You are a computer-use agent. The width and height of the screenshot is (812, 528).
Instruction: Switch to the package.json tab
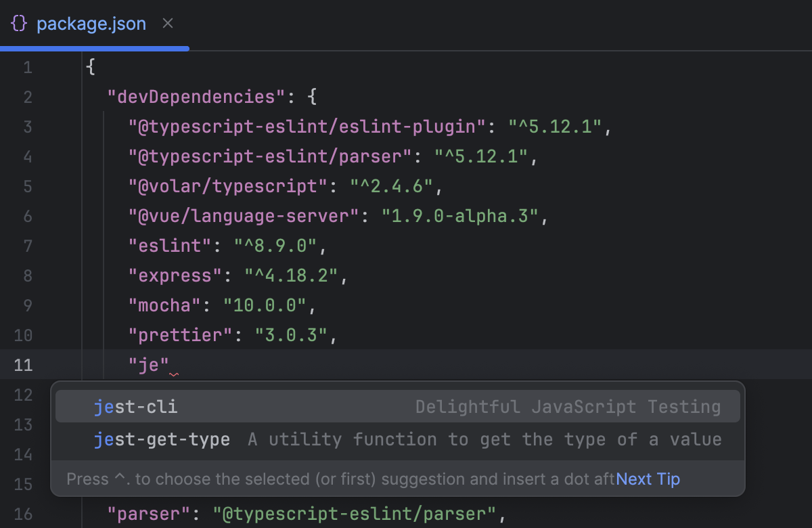[91, 23]
